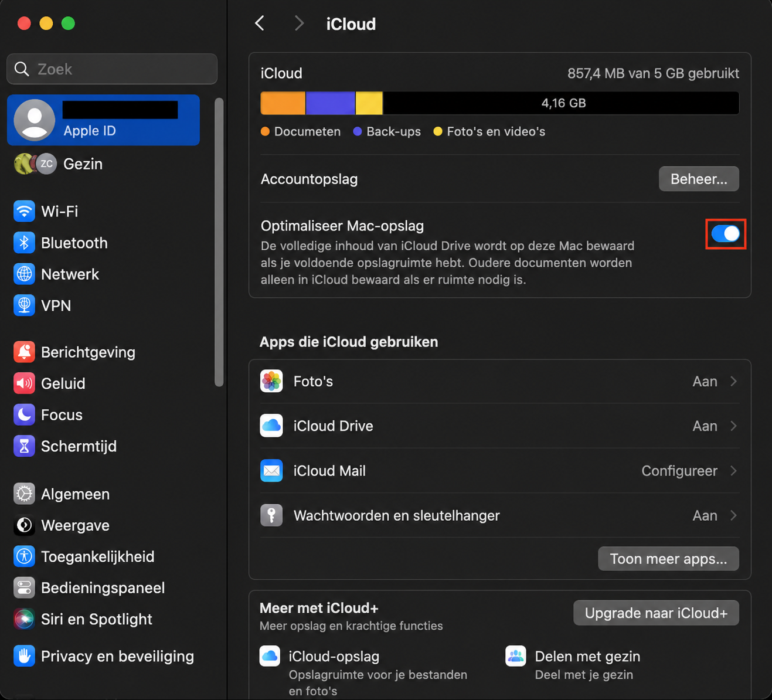Open Algemeen gear icon
This screenshot has height=700, width=772.
pos(24,494)
